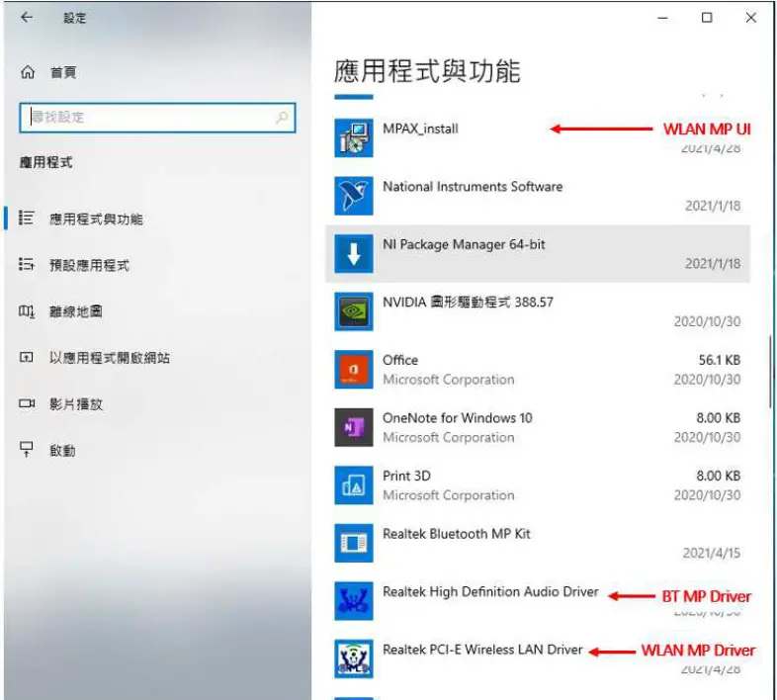
Task: Select the 啟動 startup icon
Action: (x=27, y=449)
